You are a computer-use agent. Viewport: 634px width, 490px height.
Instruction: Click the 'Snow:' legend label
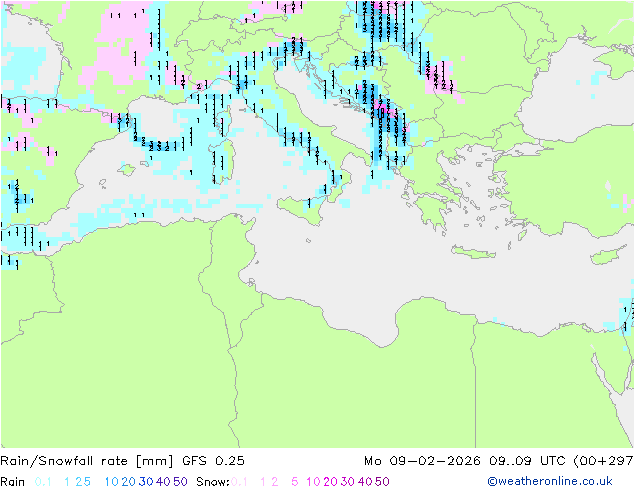pos(213,482)
